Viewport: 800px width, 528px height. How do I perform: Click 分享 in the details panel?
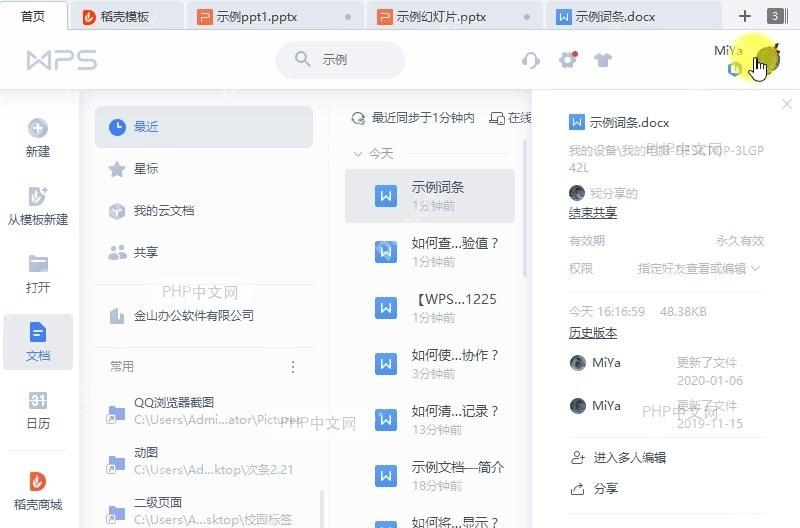(594, 489)
